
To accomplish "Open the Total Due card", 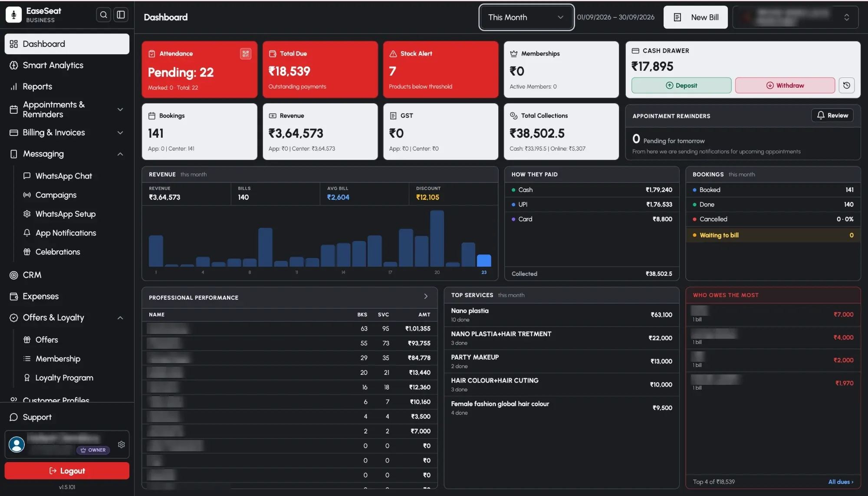I will (320, 69).
